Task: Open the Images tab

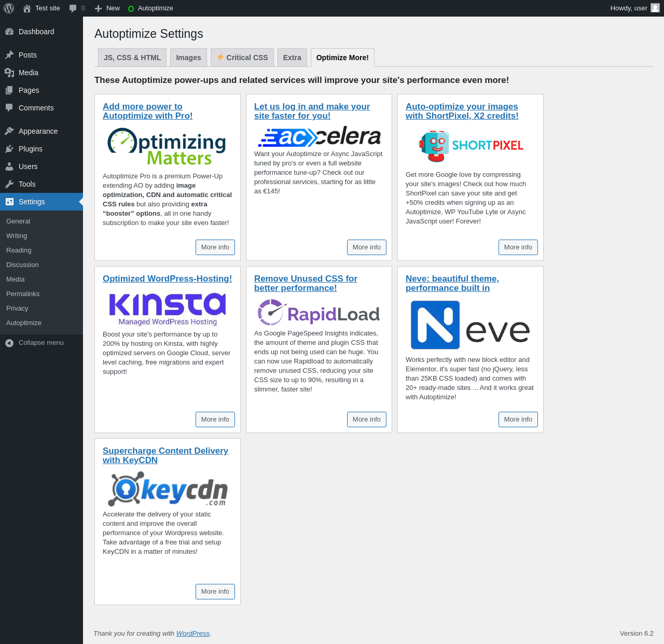Action: click(x=188, y=58)
